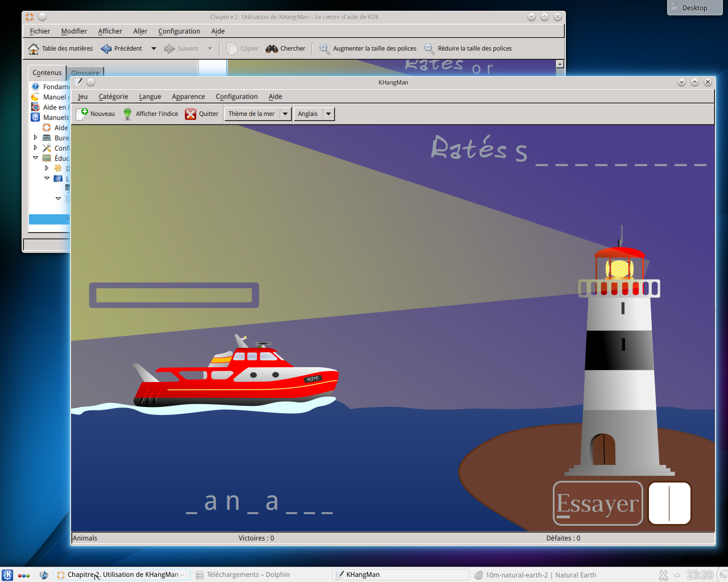Viewport: 728px width, 582px height.
Task: Click the Afficher l'indice lightbulb icon
Action: pyautogui.click(x=127, y=114)
